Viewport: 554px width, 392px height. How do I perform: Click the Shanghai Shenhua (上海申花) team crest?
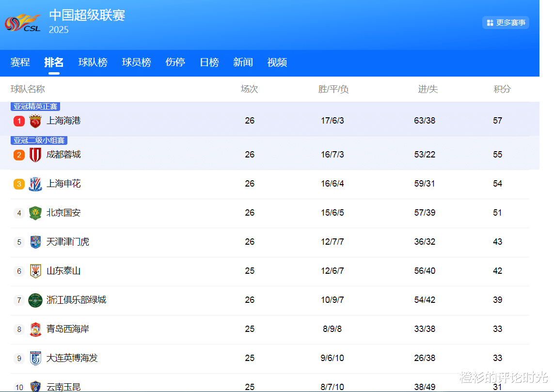35,184
